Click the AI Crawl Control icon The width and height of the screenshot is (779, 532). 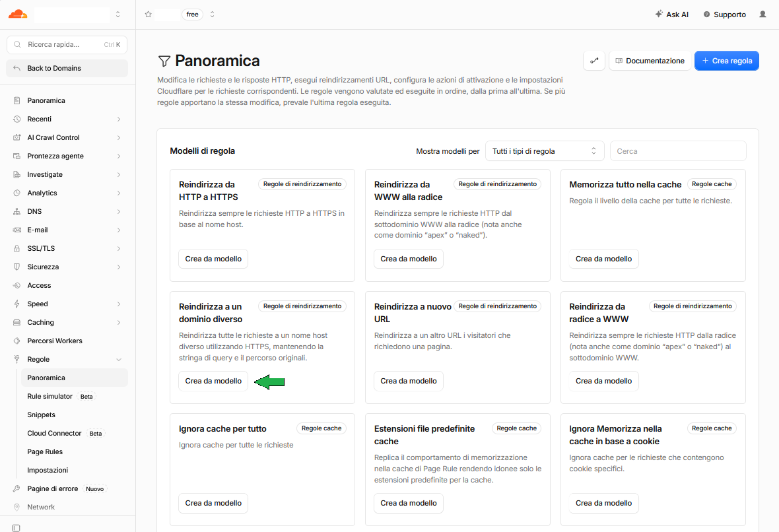(x=17, y=137)
